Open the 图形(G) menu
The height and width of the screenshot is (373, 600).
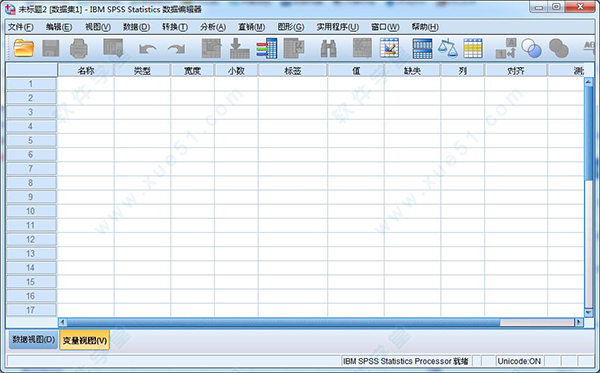pos(291,27)
